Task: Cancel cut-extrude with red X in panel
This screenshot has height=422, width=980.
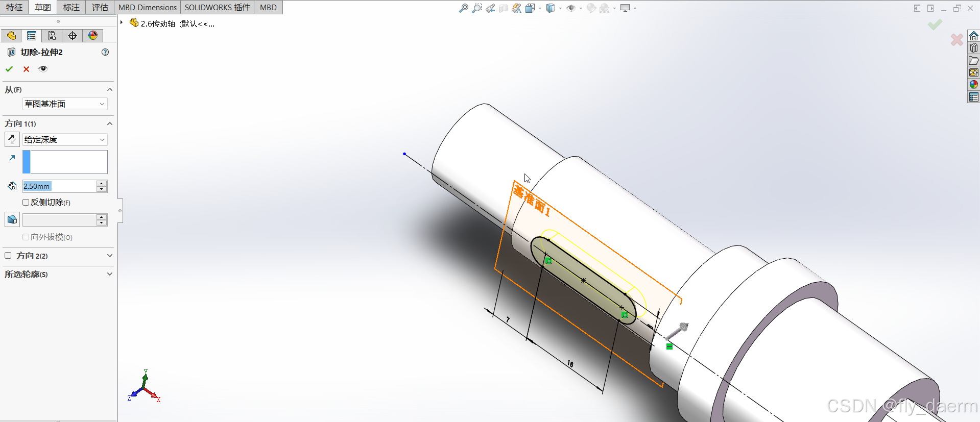Action: tap(27, 69)
